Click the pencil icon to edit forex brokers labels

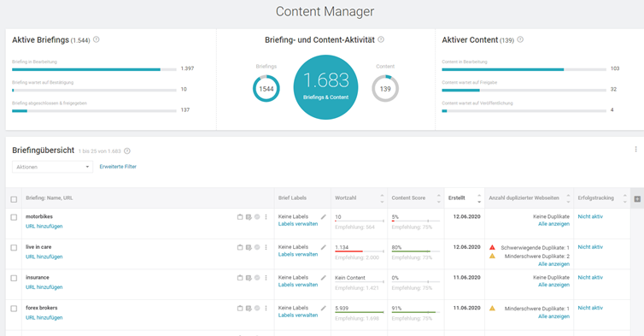(324, 308)
